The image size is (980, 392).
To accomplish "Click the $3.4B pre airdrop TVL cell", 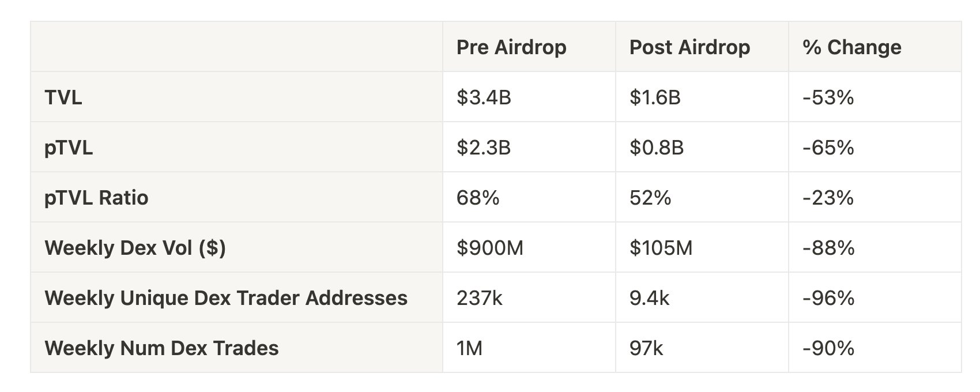I will 484,97.
